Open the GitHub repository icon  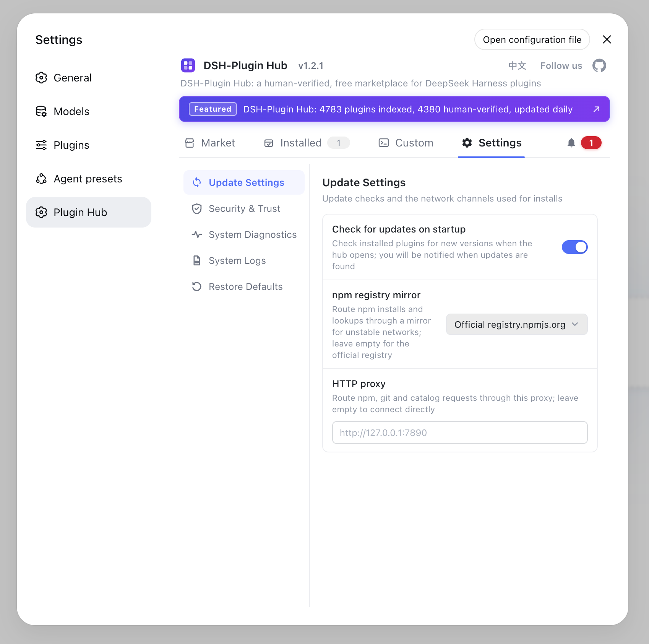599,65
